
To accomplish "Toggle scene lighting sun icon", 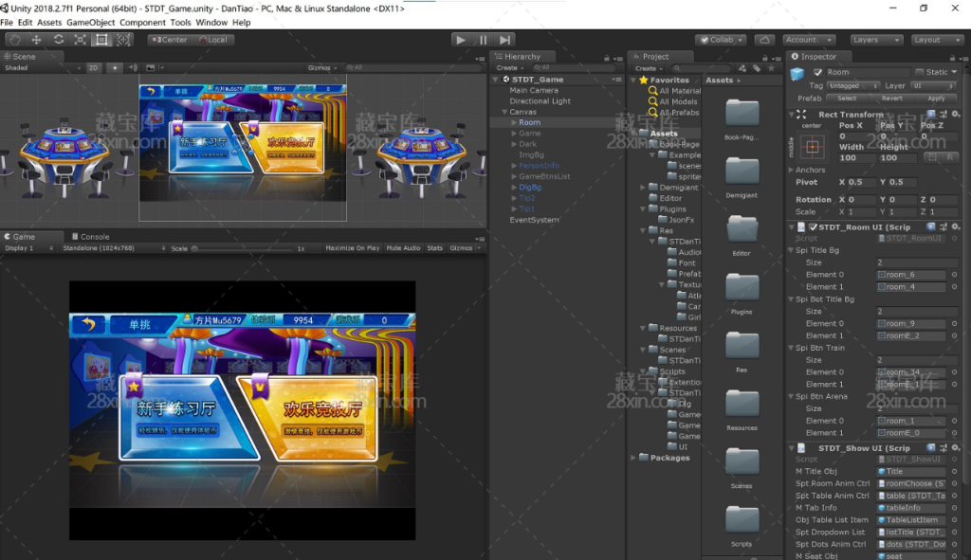I will pyautogui.click(x=115, y=68).
